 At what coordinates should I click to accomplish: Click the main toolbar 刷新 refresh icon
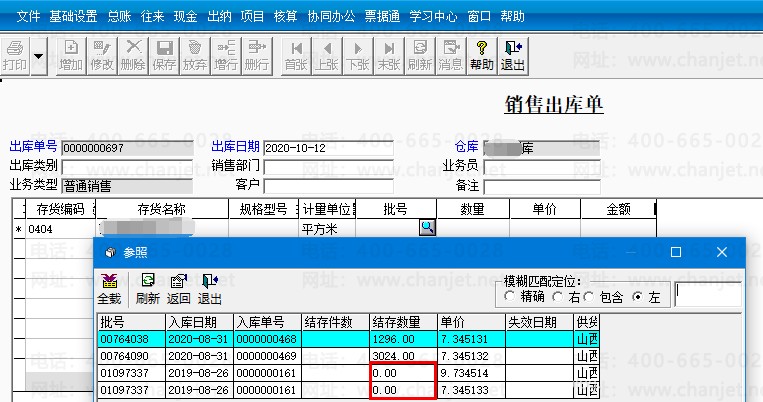click(x=419, y=56)
